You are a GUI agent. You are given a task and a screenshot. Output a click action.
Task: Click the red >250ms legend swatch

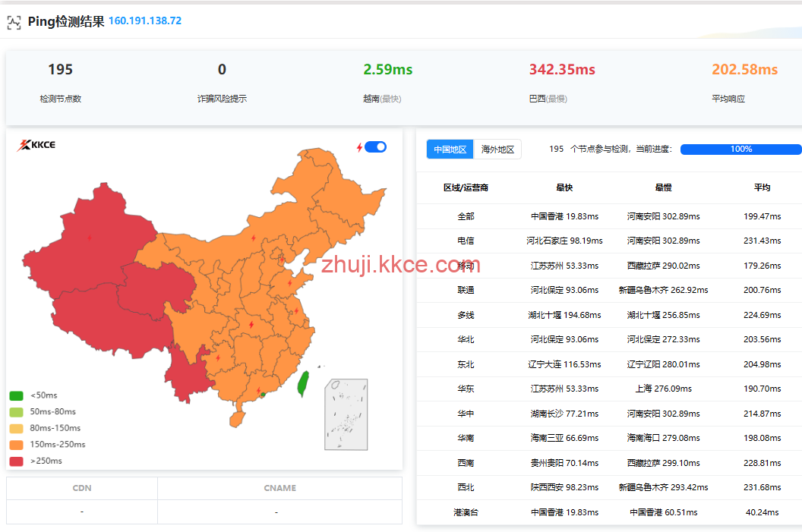tap(16, 461)
